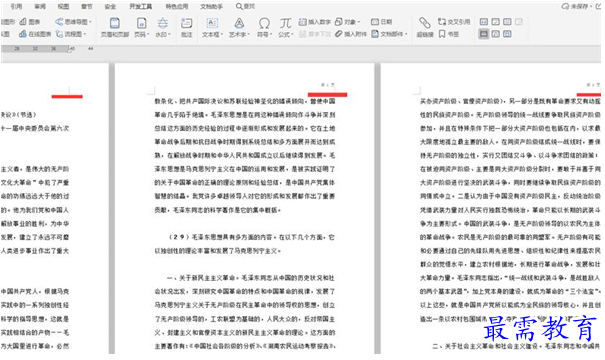Open the 未保存 cloud save status menu

click(576, 6)
